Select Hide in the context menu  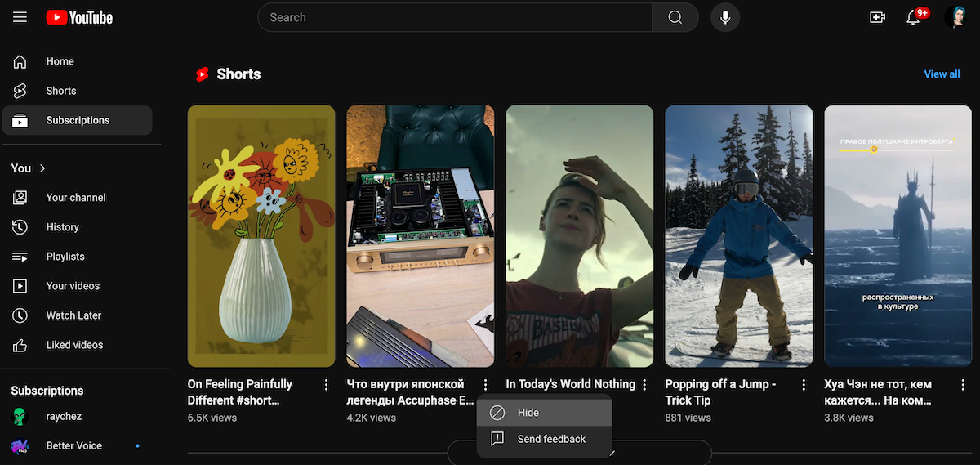528,413
